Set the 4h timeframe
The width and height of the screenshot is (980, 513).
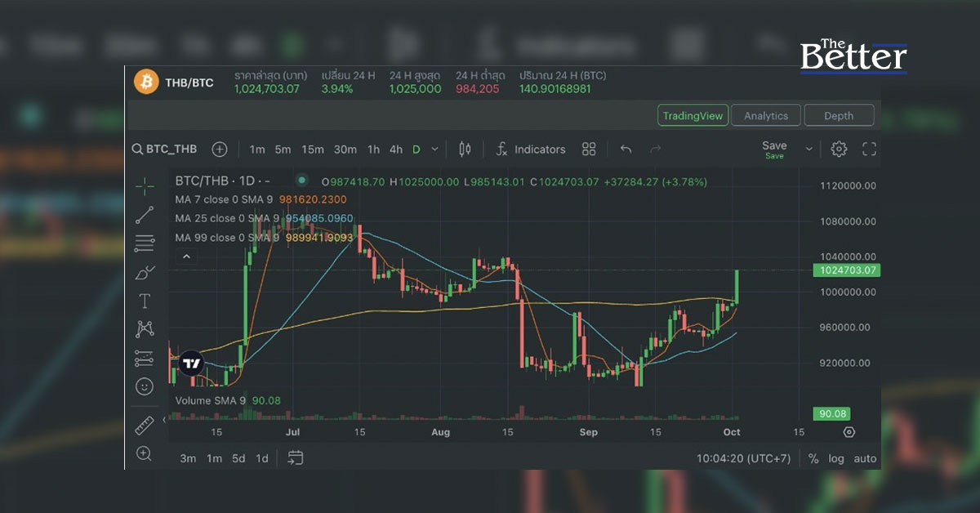pos(395,149)
